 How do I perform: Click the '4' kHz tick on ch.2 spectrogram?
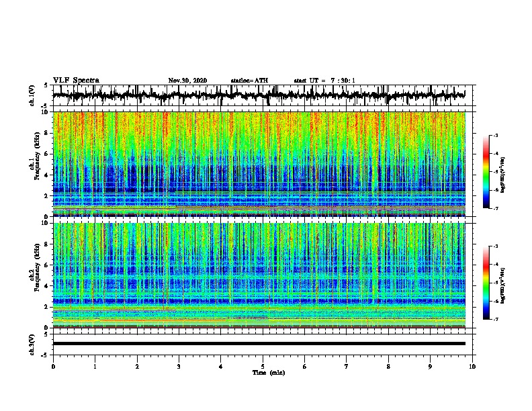46,286
